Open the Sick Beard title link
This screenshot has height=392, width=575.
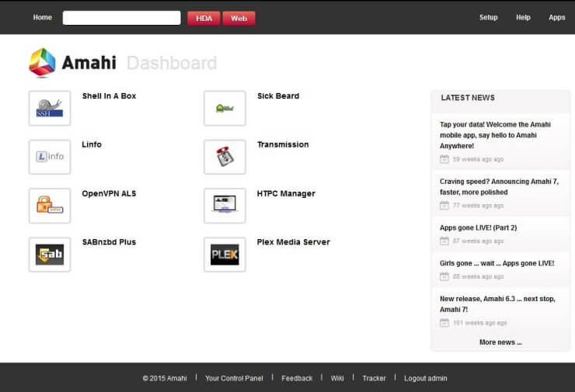[278, 96]
